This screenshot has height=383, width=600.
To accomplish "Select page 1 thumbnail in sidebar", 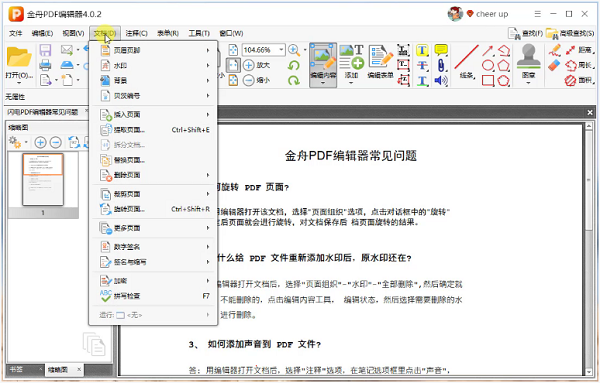I will 43,179.
